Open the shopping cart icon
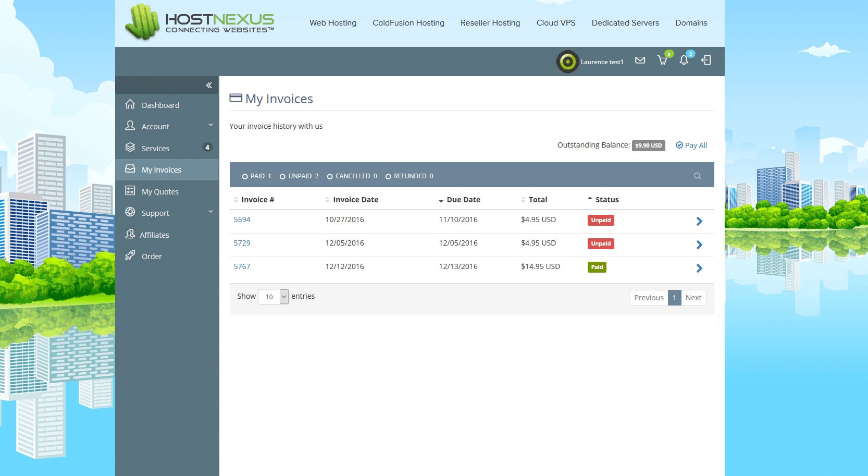This screenshot has height=476, width=868. [x=662, y=60]
